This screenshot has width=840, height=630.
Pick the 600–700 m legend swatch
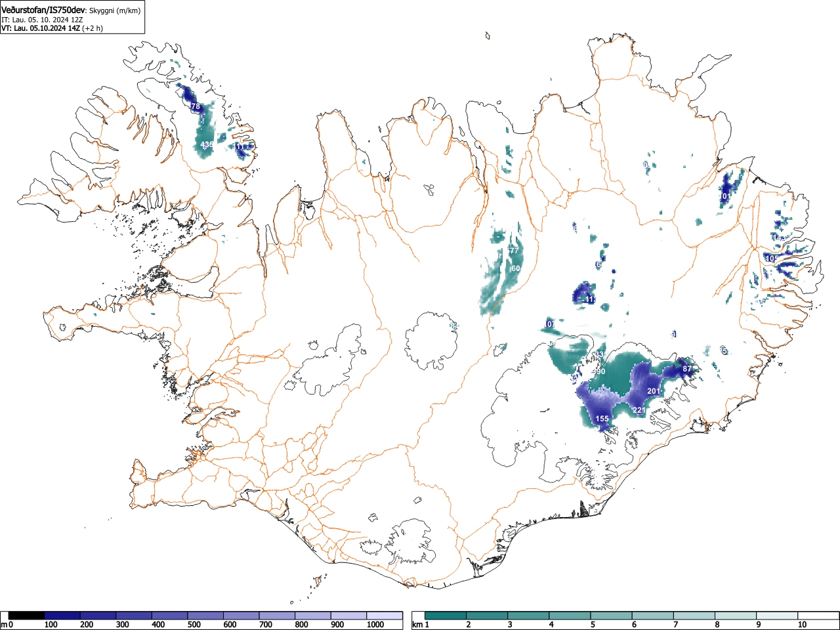(241, 616)
